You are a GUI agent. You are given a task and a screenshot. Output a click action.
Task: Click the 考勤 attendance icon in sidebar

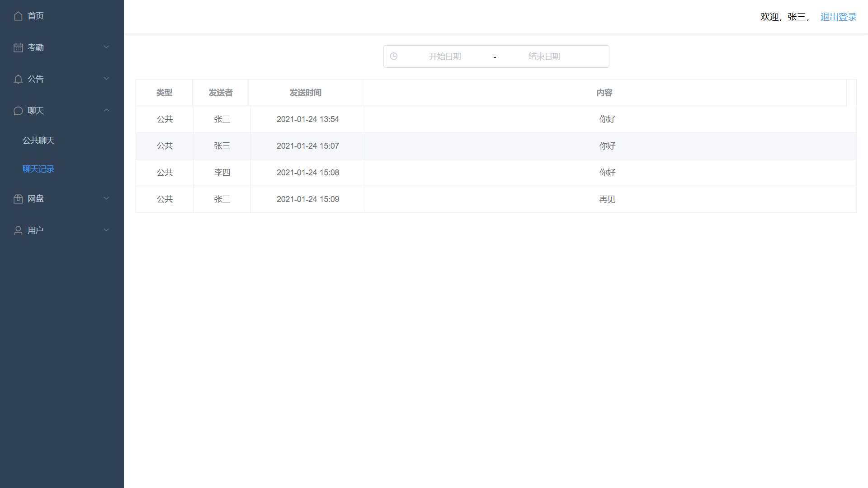click(18, 47)
